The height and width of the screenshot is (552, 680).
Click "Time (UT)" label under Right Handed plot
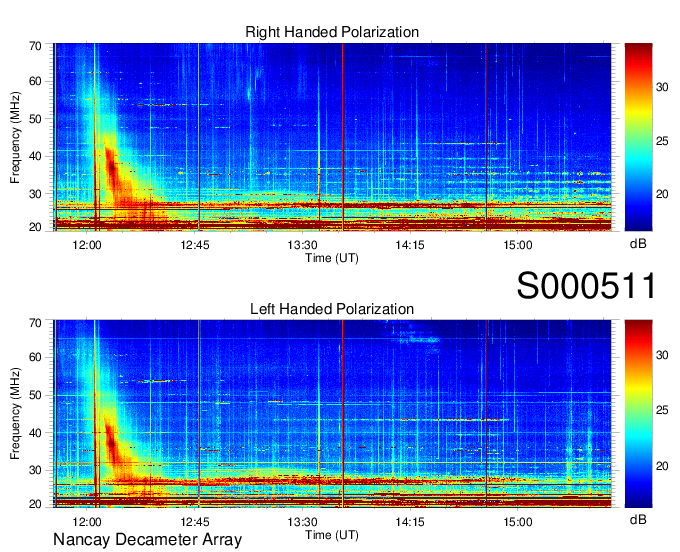click(332, 258)
